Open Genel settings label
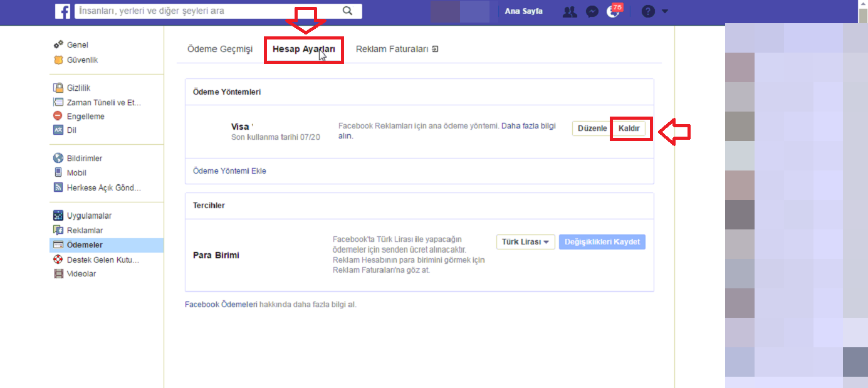The image size is (868, 388). tap(78, 45)
